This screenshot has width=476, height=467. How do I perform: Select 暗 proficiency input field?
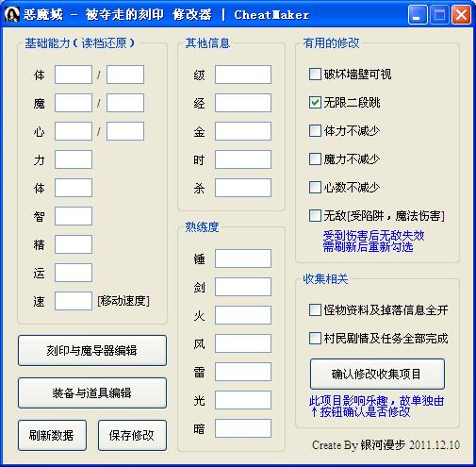[x=243, y=428]
